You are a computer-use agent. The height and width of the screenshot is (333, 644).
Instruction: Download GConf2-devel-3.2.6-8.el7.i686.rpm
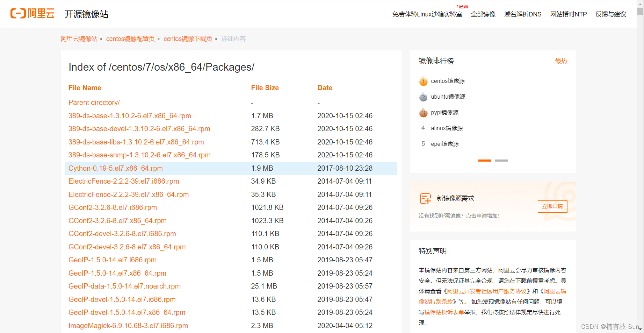click(122, 234)
